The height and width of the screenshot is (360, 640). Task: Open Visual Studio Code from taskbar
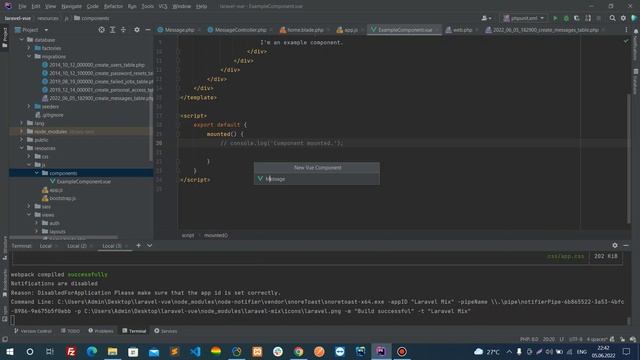click(x=195, y=351)
